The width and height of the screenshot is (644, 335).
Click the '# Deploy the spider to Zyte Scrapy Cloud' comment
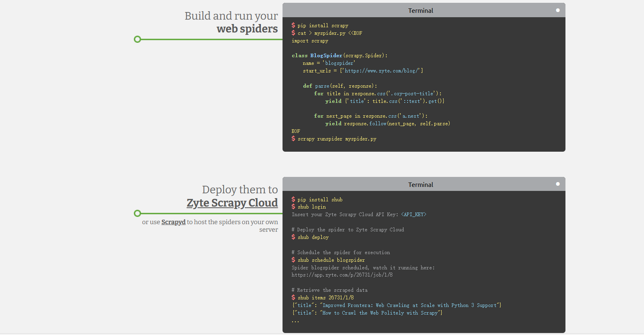pyautogui.click(x=348, y=230)
